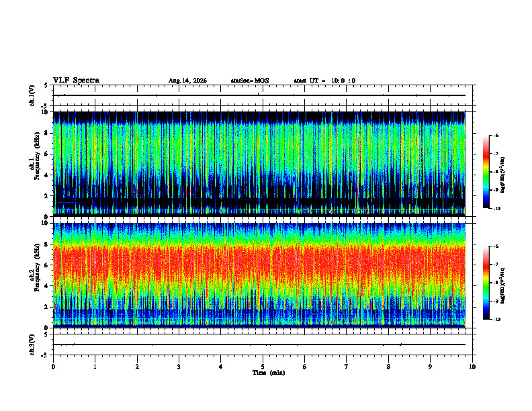Screen dimensions: 532x411
Task: Click the ch.1 color scale "-10" label
Action: click(496, 208)
